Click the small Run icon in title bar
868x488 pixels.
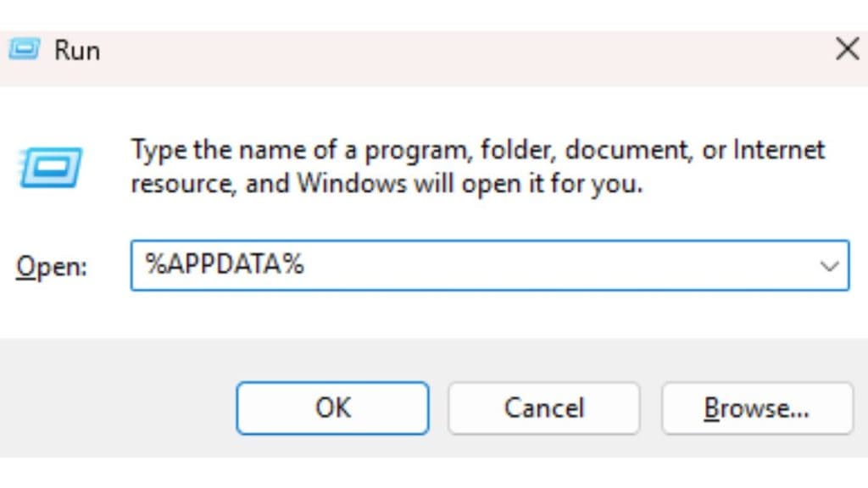pyautogui.click(x=25, y=50)
